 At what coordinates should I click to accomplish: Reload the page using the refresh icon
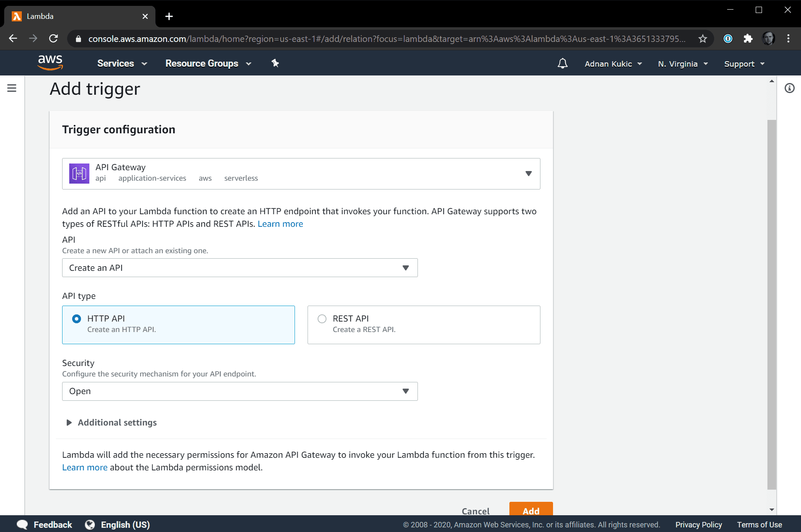53,39
